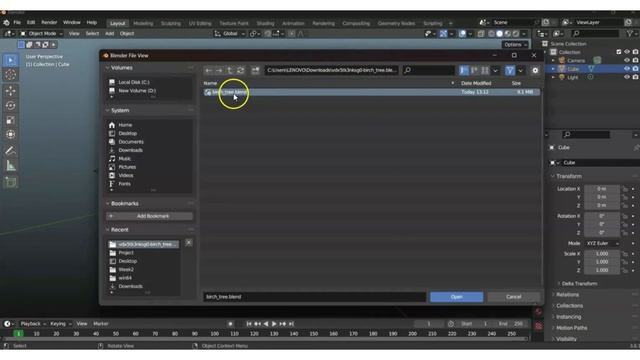The image size is (640, 360).
Task: Select the Annotate tool in the viewport toolbar
Action: coord(11,151)
